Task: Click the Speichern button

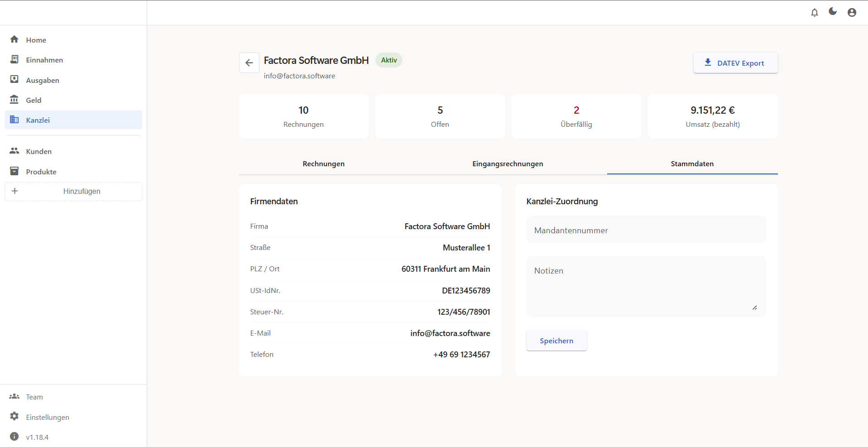Action: pyautogui.click(x=556, y=341)
